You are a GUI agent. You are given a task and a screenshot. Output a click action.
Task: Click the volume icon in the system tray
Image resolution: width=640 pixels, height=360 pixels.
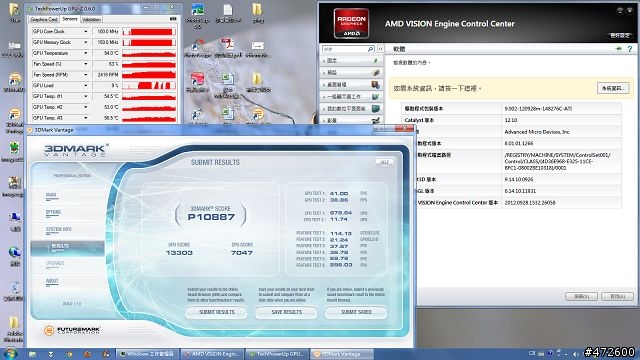click(x=576, y=353)
